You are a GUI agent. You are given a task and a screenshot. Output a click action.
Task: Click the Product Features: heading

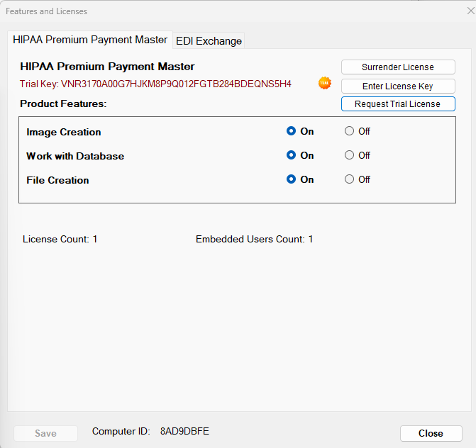63,103
